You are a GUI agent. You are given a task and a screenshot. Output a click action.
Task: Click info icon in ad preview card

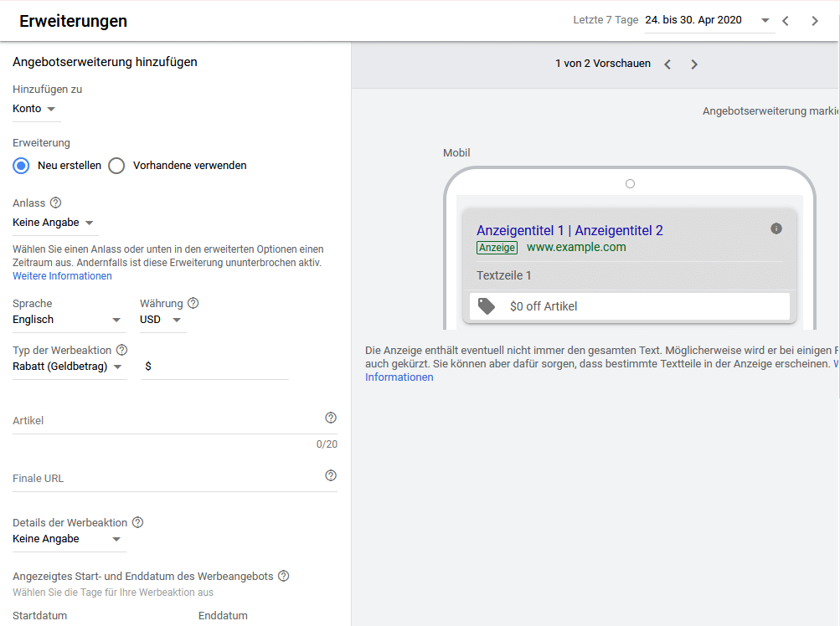pos(776,228)
